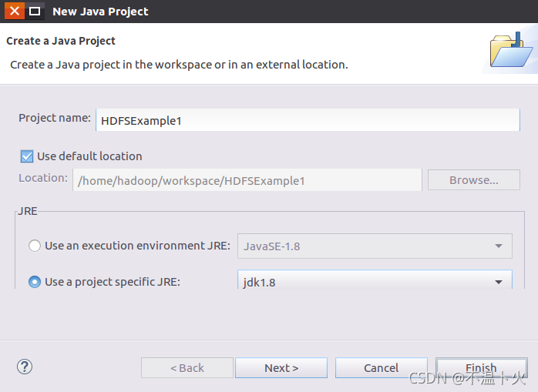Open the jdk1.8 project JRE dropdown
This screenshot has height=392, width=538.
coord(375,280)
